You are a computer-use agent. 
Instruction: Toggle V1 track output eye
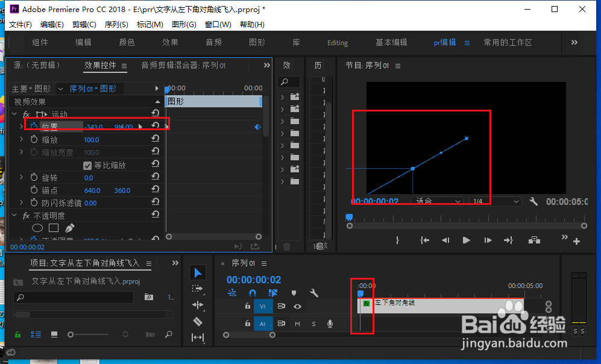[x=297, y=306]
